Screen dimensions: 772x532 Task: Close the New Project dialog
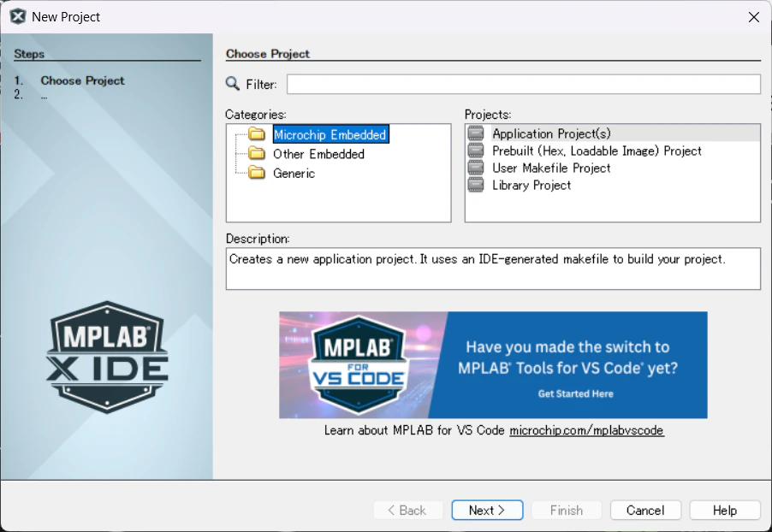pyautogui.click(x=753, y=17)
